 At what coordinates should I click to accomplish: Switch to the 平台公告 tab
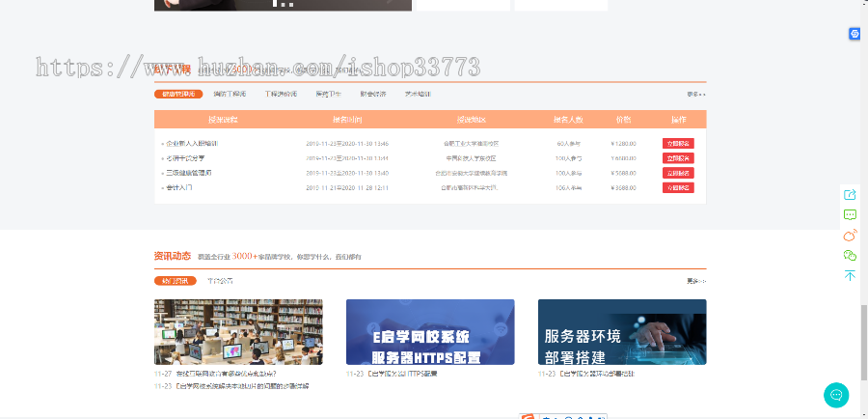coord(220,281)
